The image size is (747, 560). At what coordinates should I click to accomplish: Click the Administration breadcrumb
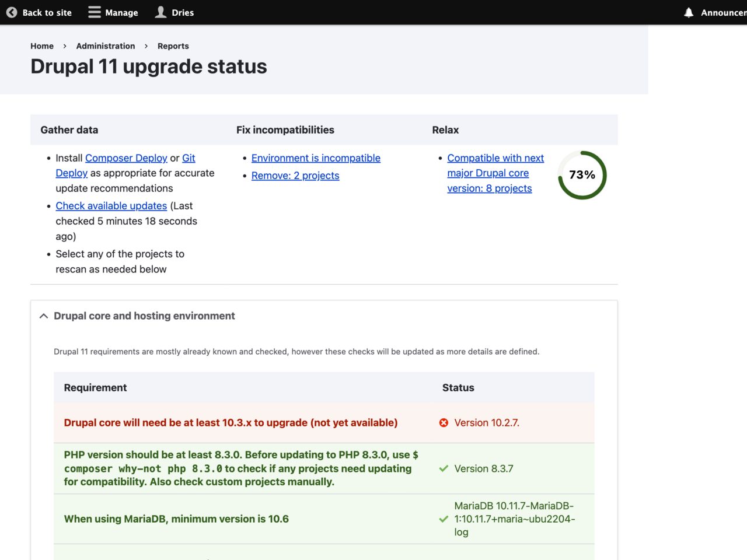click(106, 45)
